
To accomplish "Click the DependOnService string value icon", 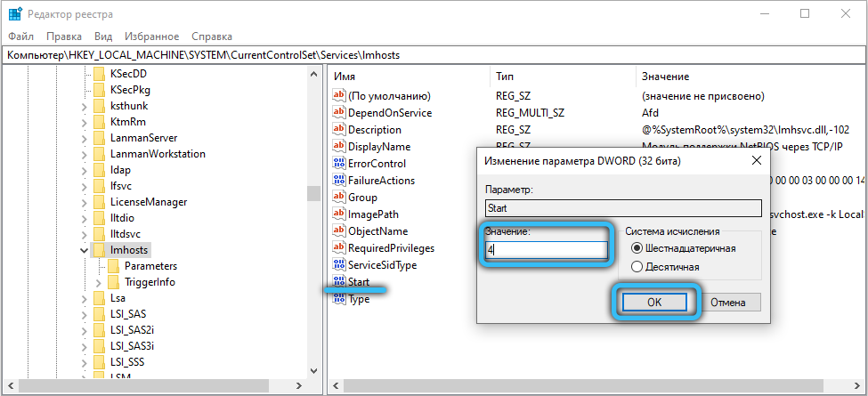I will coord(338,113).
